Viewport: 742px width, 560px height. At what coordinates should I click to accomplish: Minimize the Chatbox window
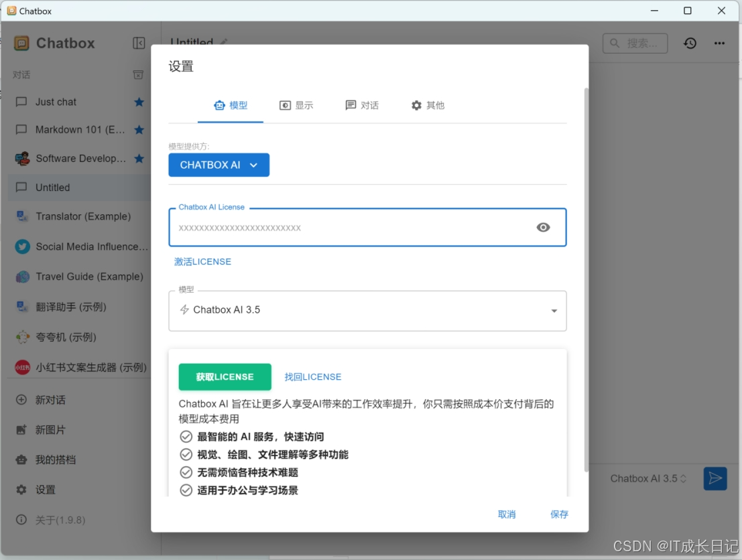click(x=654, y=11)
